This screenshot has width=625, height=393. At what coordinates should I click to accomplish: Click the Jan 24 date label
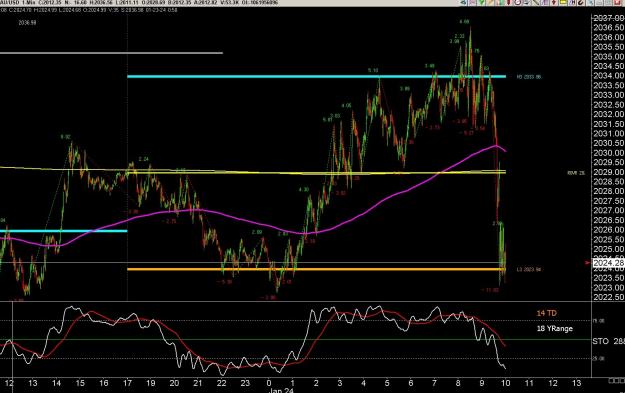coord(281,390)
